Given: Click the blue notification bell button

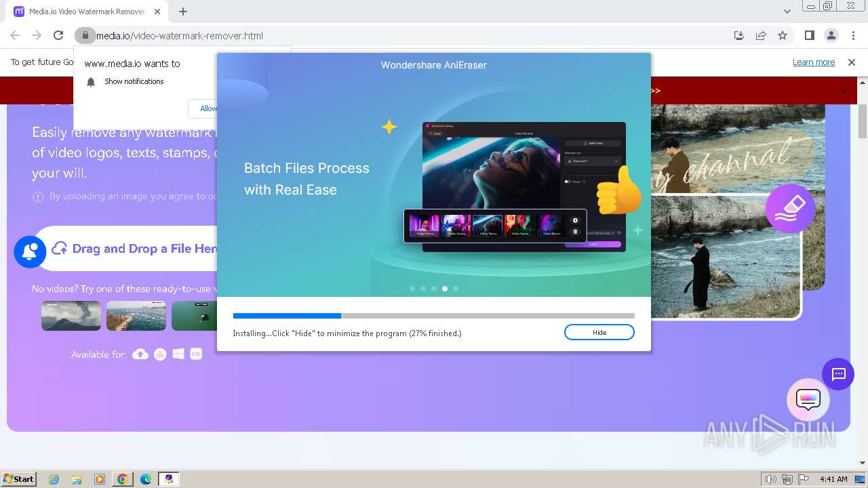Looking at the screenshot, I should click(x=30, y=251).
